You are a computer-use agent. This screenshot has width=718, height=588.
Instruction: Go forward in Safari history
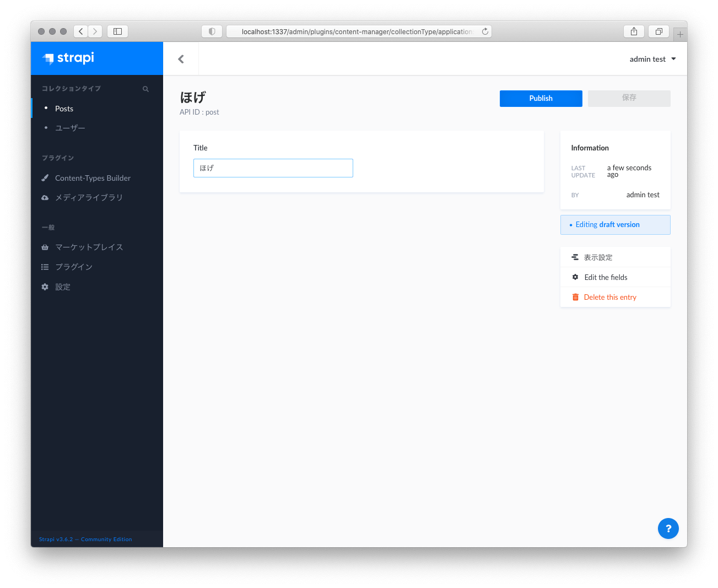[x=95, y=31]
